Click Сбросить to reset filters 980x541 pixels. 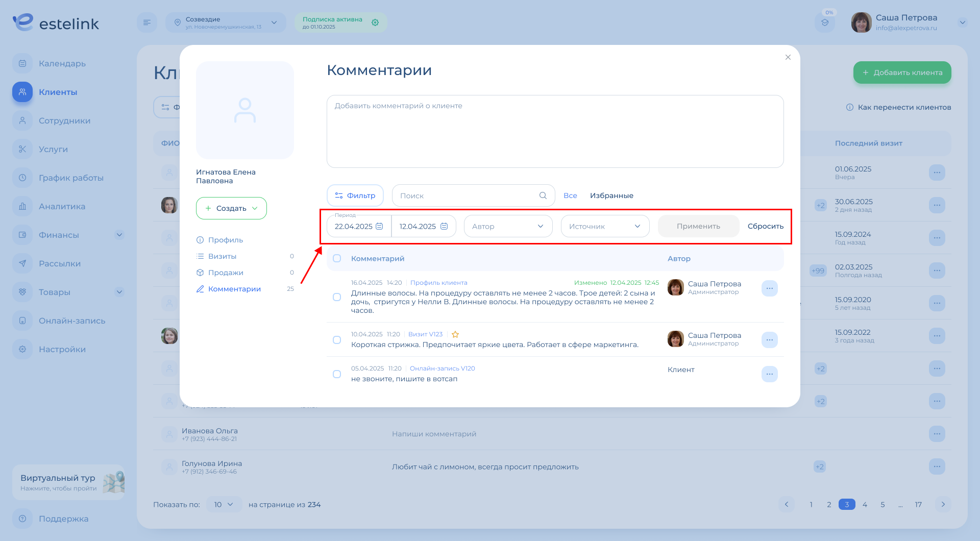click(x=765, y=226)
